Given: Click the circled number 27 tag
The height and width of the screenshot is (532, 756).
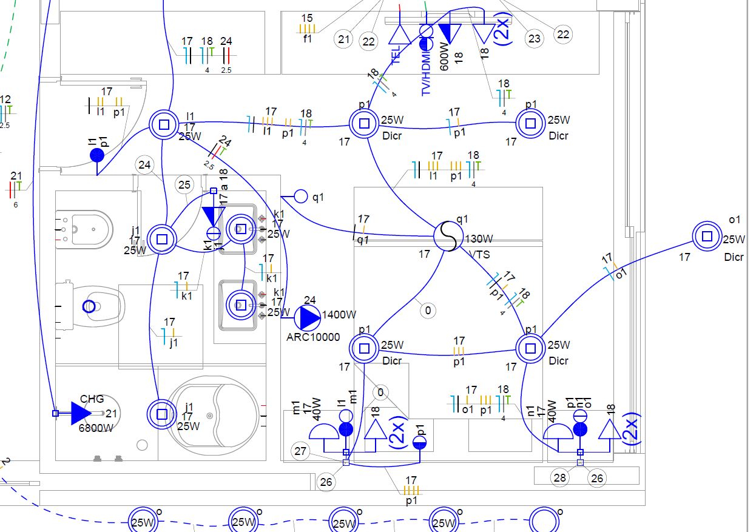Looking at the screenshot, I should pos(301,451).
